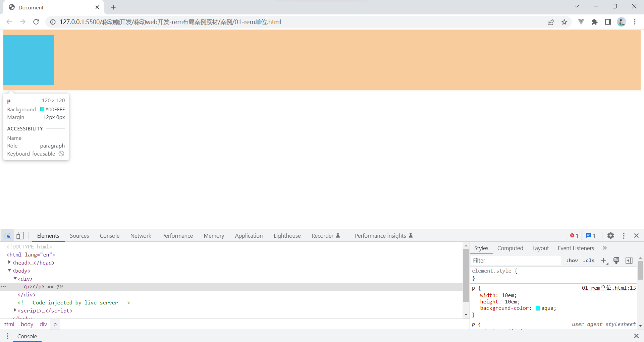Click the issues counter badge in DevTools
This screenshot has width=644, height=342.
(x=591, y=235)
